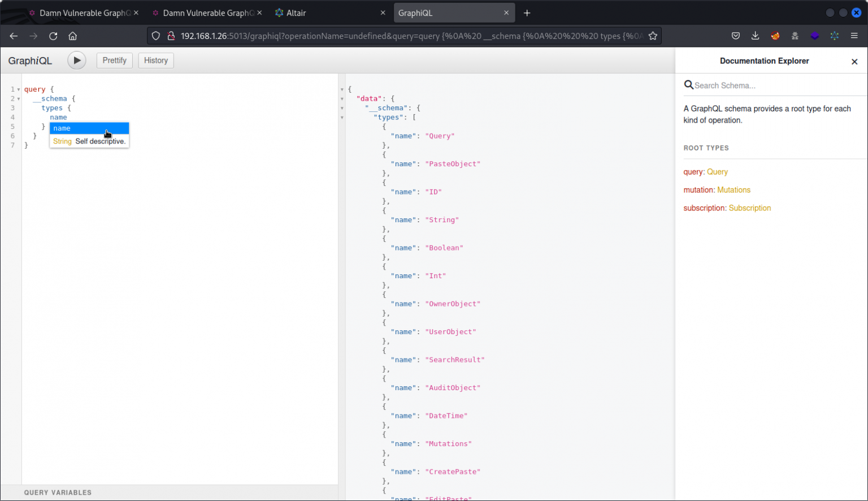Click the "PasteObject" value in results
This screenshot has width=868, height=501.
point(453,164)
